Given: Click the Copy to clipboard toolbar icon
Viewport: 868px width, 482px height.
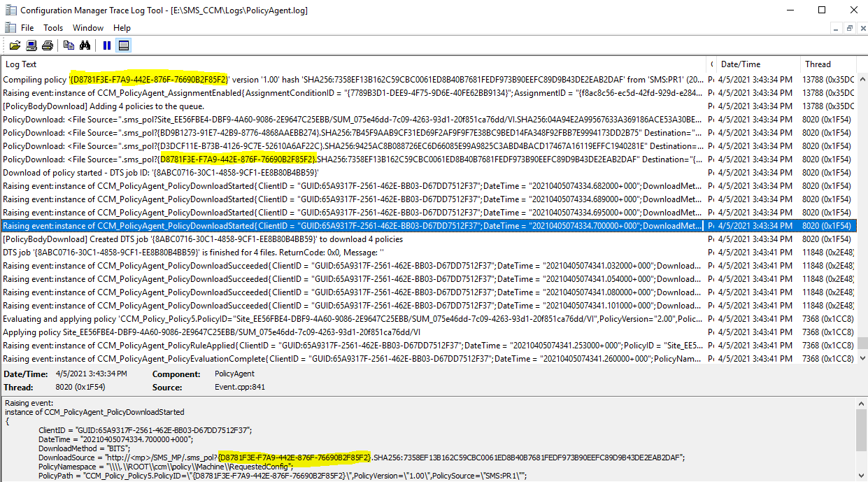Looking at the screenshot, I should pyautogui.click(x=69, y=45).
